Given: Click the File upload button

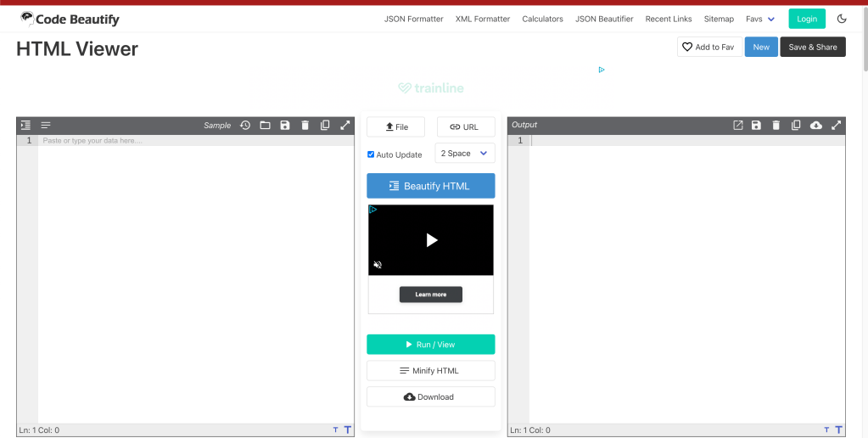Looking at the screenshot, I should 395,126.
